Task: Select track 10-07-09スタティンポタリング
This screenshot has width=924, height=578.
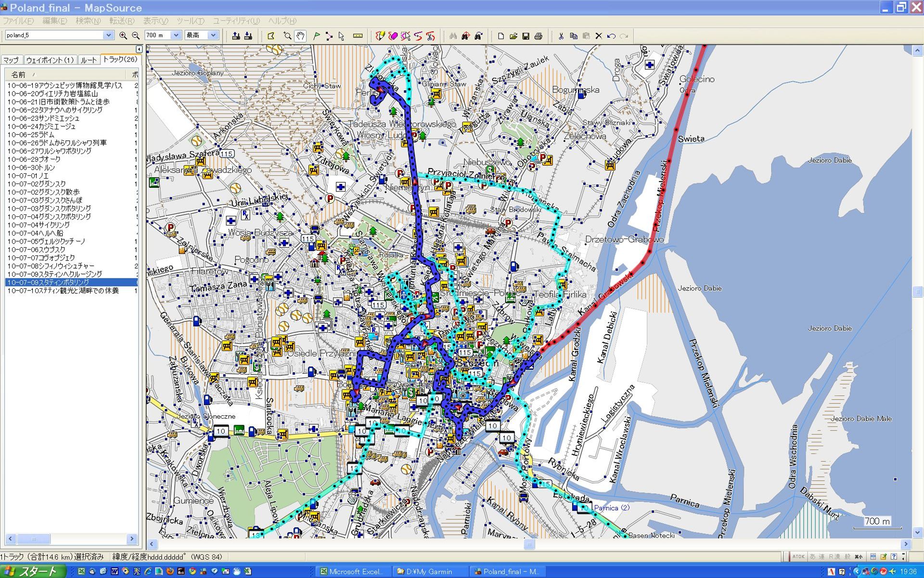Action: [x=72, y=282]
